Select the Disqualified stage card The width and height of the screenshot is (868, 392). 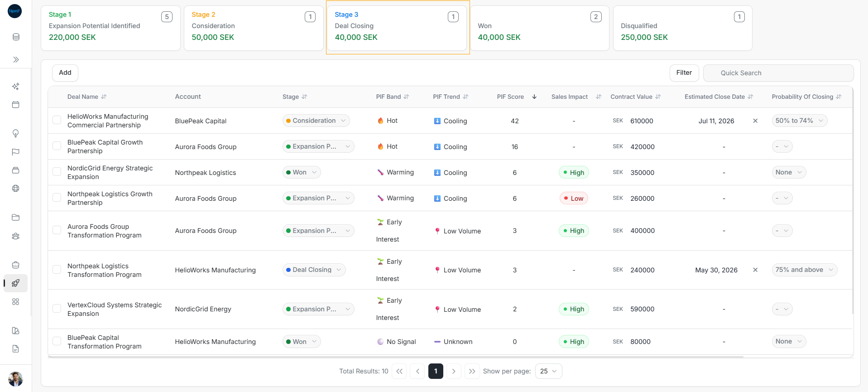point(682,28)
